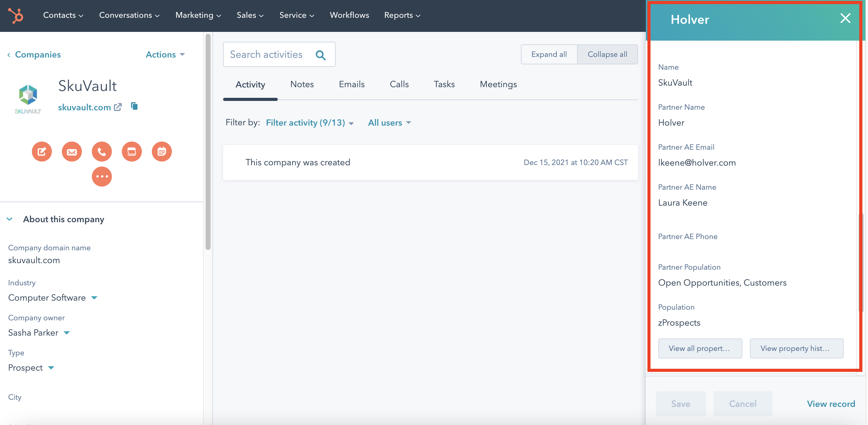This screenshot has height=425, width=868.
Task: Copy domain with the clipboard icon
Action: pyautogui.click(x=134, y=106)
